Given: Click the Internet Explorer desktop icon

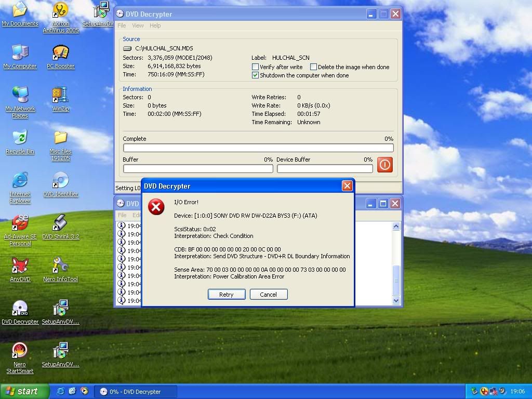Looking at the screenshot, I should click(x=20, y=188).
